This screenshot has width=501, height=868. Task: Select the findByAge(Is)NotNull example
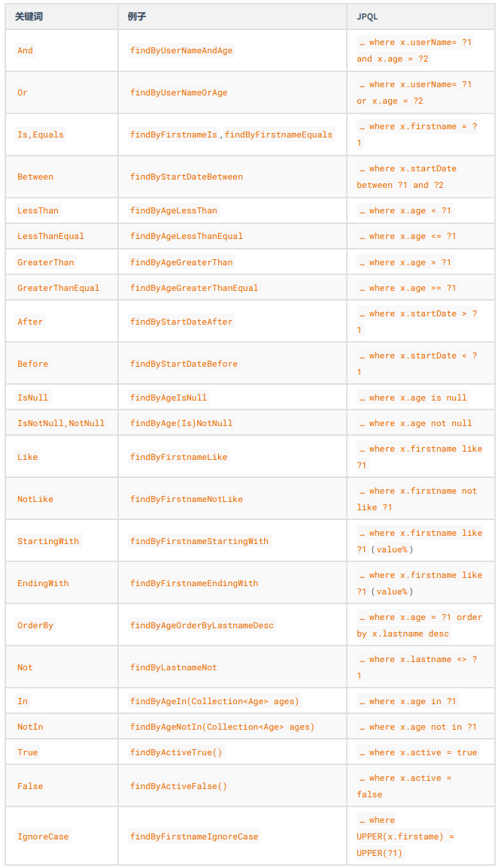tap(181, 423)
